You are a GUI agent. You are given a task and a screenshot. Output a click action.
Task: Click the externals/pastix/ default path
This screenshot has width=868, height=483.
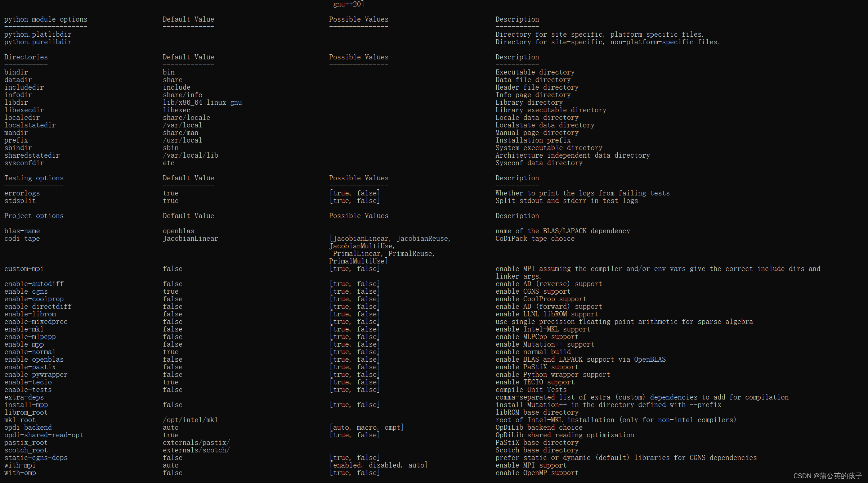coord(196,443)
